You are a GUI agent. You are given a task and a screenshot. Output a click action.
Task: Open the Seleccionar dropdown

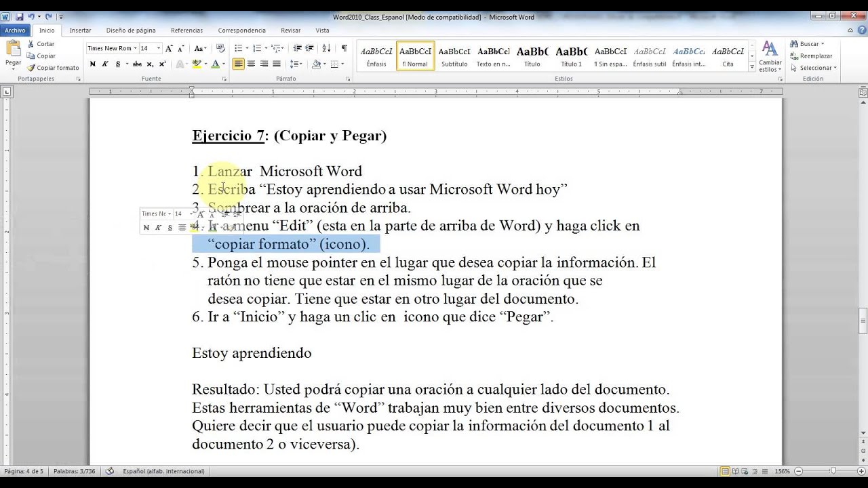pyautogui.click(x=814, y=68)
